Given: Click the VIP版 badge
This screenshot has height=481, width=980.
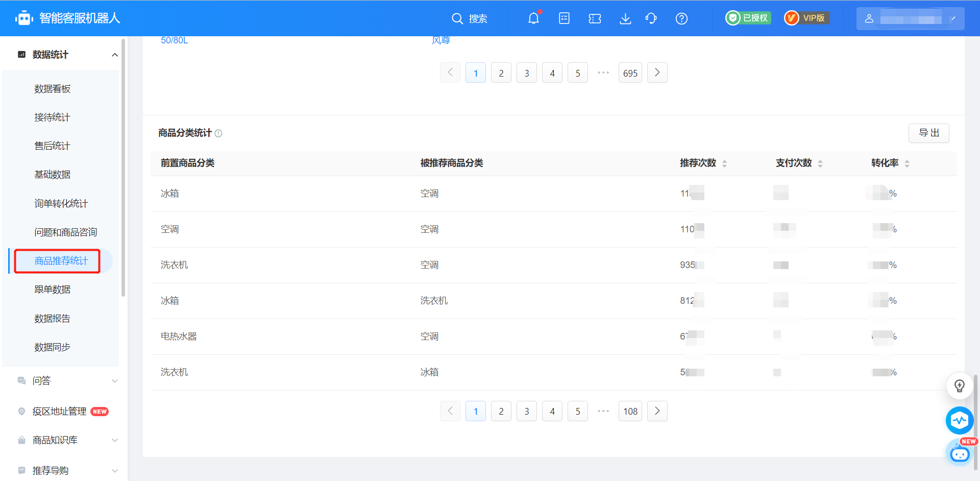Looking at the screenshot, I should click(806, 18).
